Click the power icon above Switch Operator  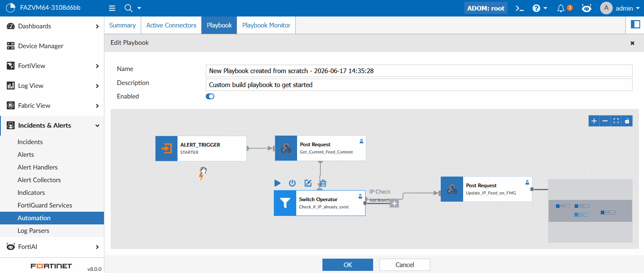[292, 183]
